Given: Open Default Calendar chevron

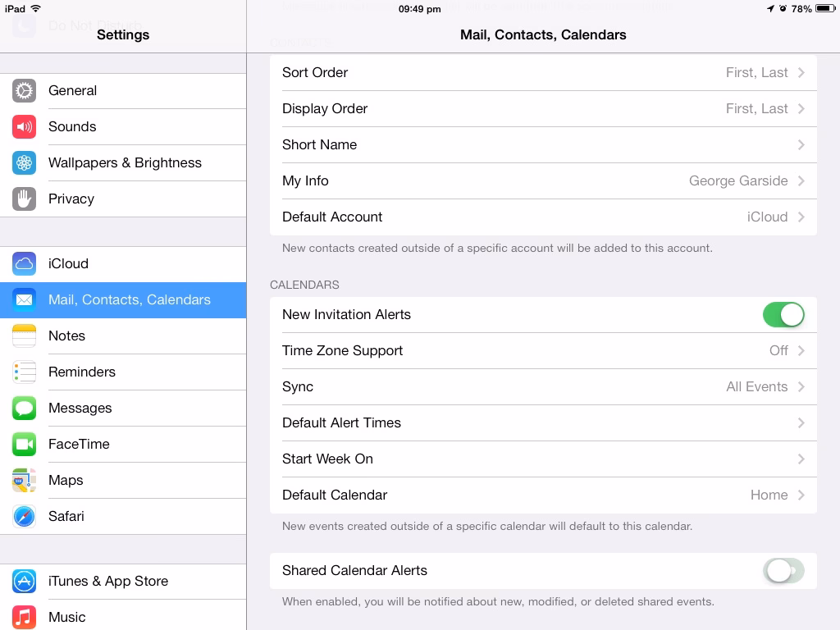Looking at the screenshot, I should click(x=801, y=495).
